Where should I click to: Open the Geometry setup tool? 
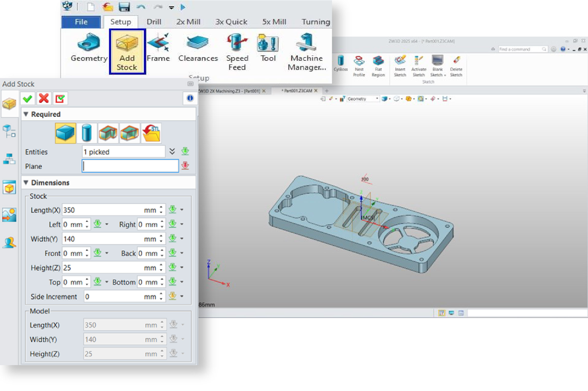[89, 47]
